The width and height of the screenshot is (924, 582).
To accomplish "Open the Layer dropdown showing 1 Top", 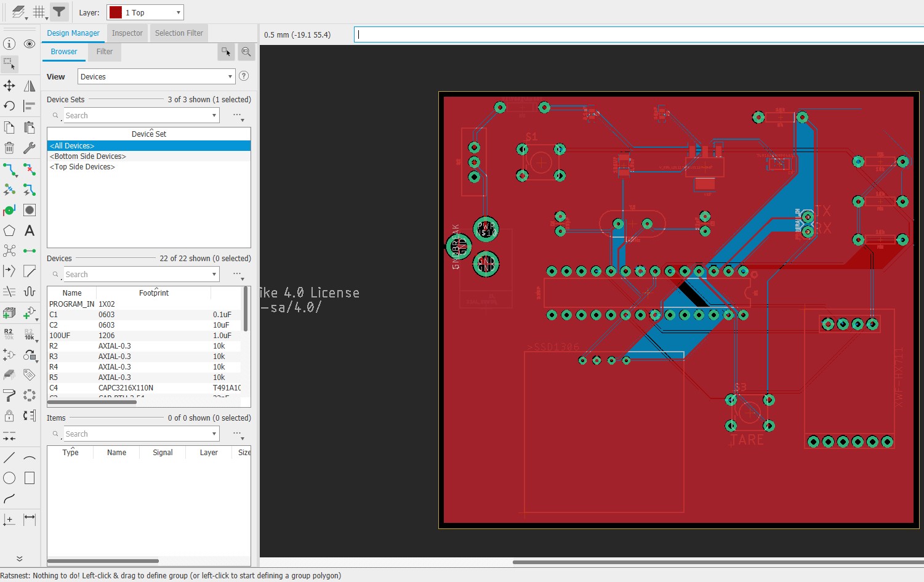I will [x=145, y=12].
